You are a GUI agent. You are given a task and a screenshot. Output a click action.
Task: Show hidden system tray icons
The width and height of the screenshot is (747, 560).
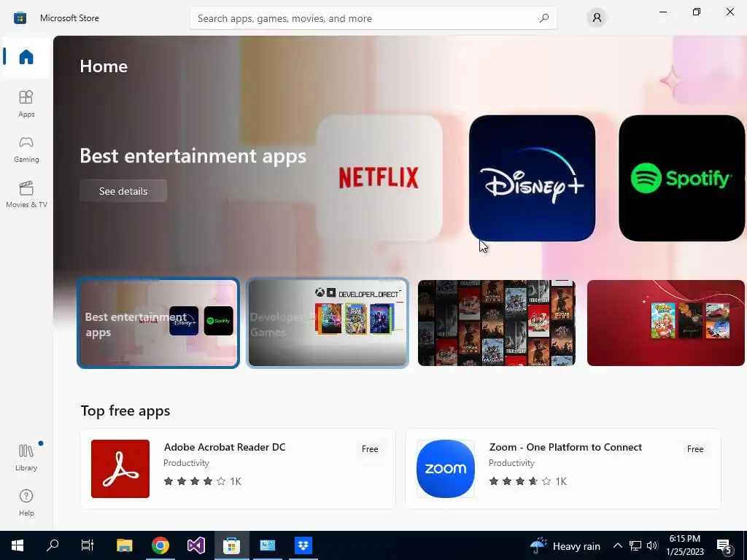[617, 545]
